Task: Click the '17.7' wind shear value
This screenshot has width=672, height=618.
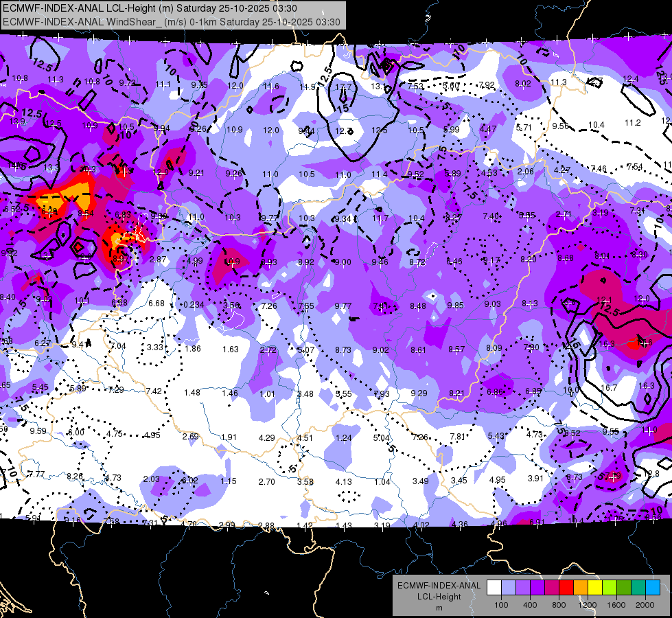Action: pos(343,87)
